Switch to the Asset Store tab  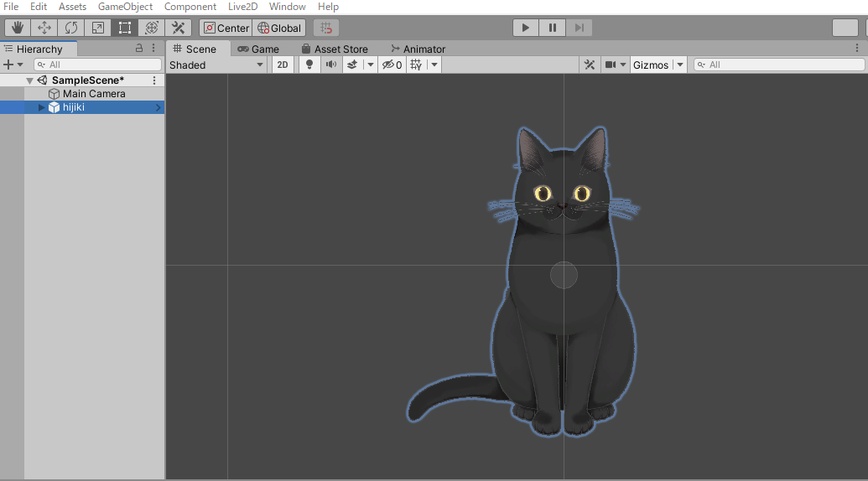pyautogui.click(x=335, y=49)
